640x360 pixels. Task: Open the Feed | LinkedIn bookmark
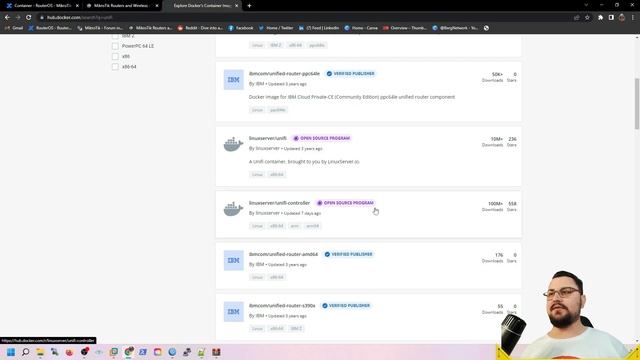(x=319, y=28)
